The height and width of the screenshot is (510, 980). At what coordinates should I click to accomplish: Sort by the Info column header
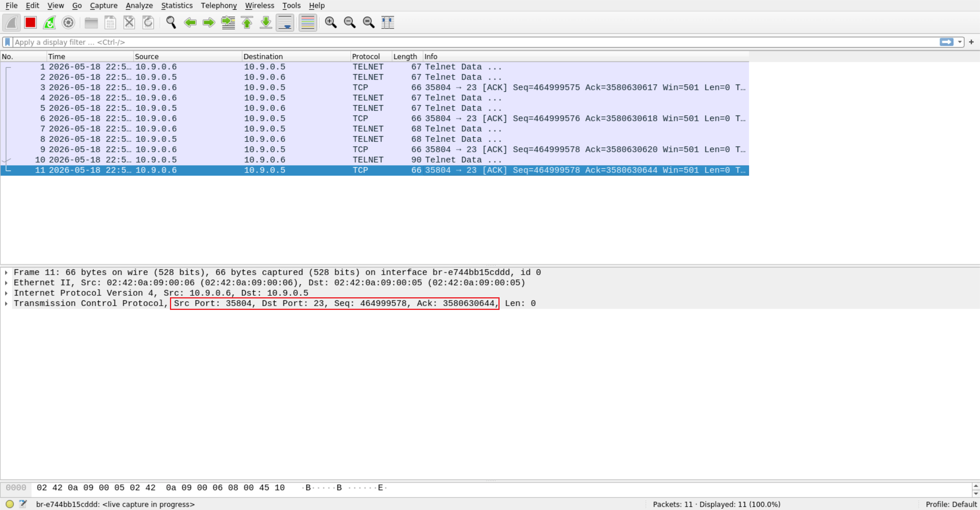(586, 57)
